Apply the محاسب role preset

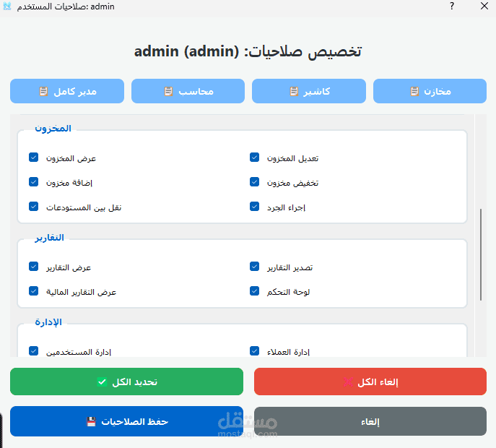pos(188,92)
